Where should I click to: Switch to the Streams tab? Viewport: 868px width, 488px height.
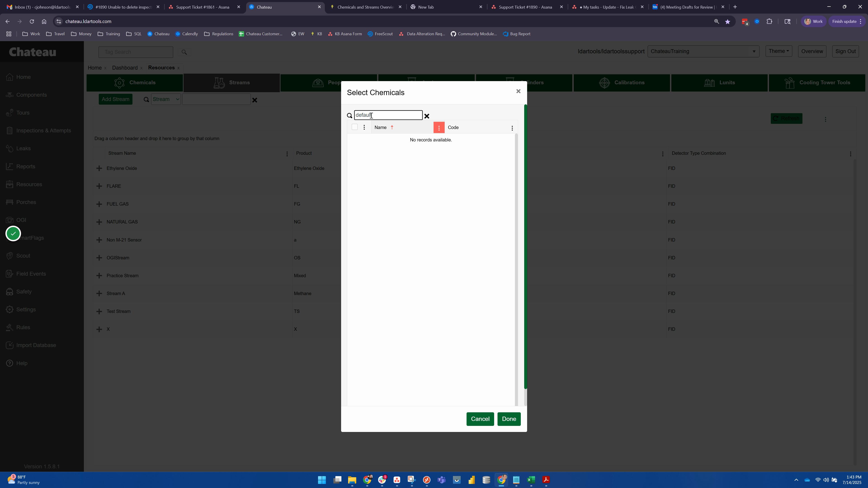[x=231, y=83]
